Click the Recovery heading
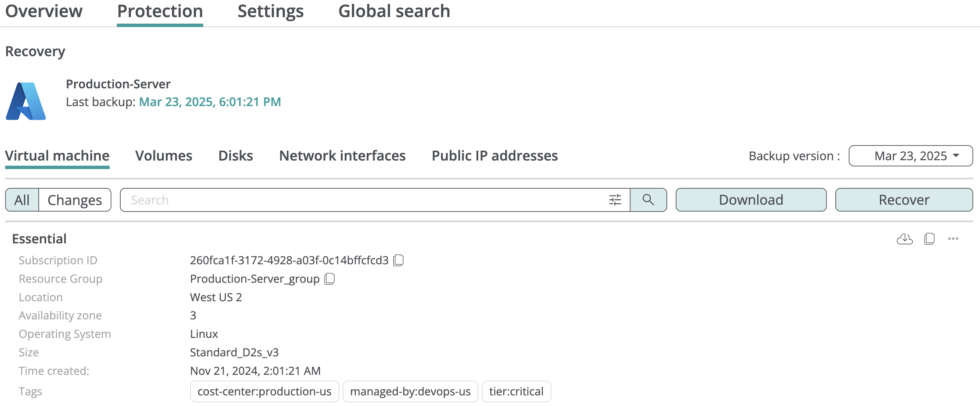This screenshot has height=406, width=980. point(35,51)
